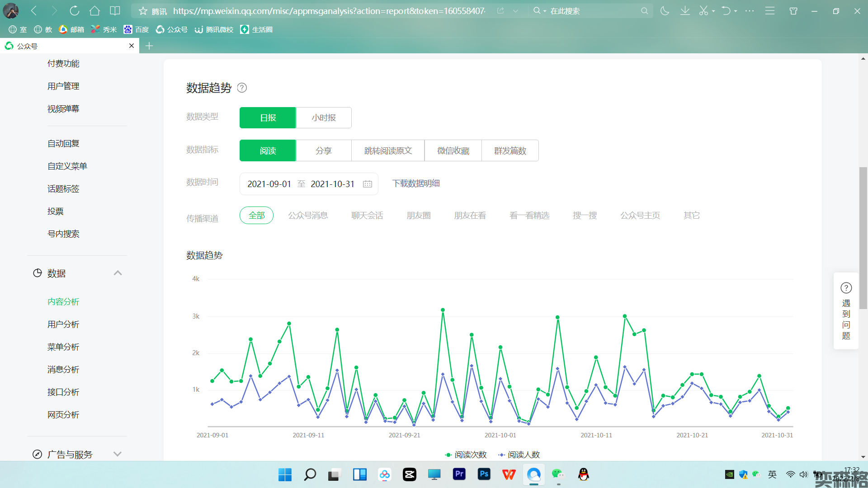Open Photoshop from the taskbar
This screenshot has width=868, height=488.
point(484,474)
